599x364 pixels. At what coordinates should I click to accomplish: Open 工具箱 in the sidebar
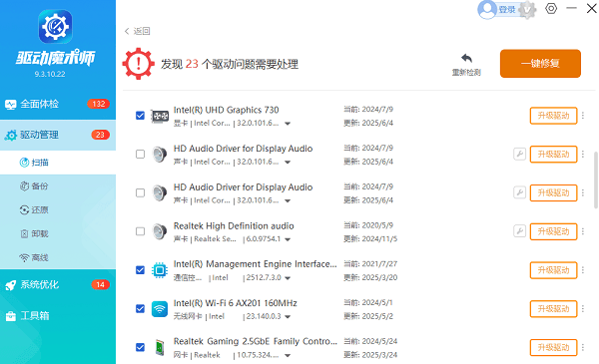58,316
